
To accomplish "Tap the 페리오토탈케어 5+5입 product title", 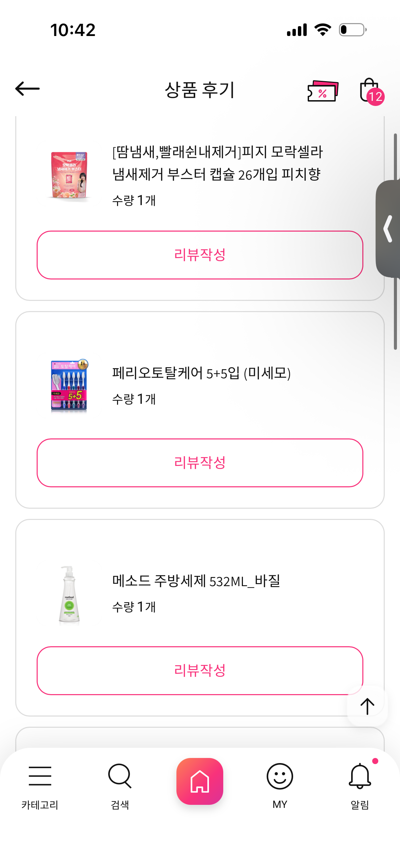I will click(201, 373).
